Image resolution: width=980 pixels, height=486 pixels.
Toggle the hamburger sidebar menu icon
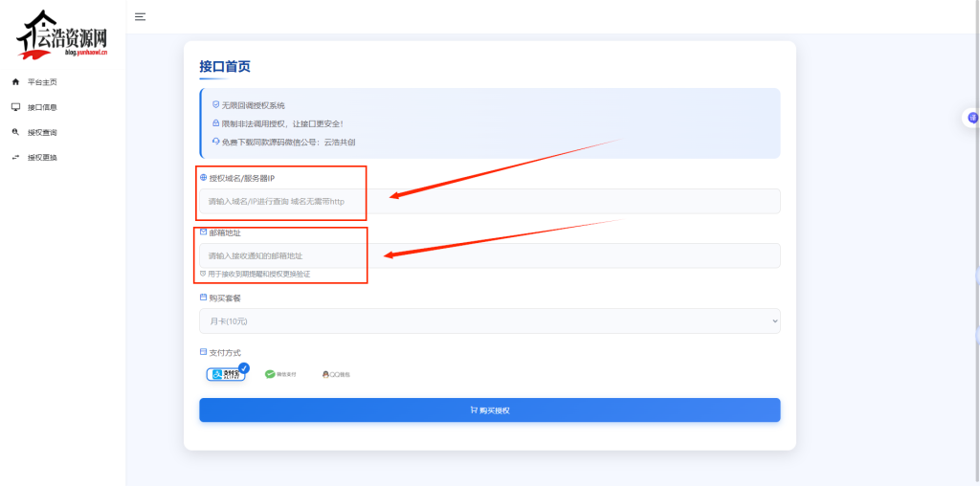click(141, 16)
